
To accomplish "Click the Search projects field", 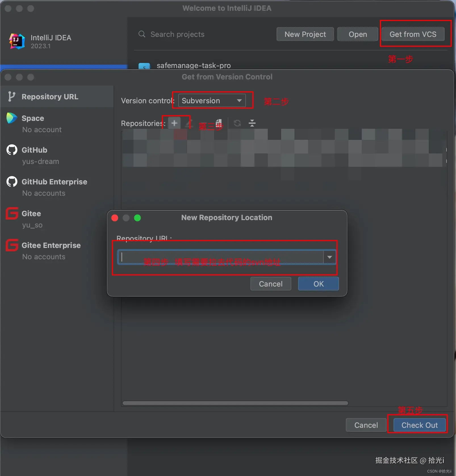I will pyautogui.click(x=177, y=34).
